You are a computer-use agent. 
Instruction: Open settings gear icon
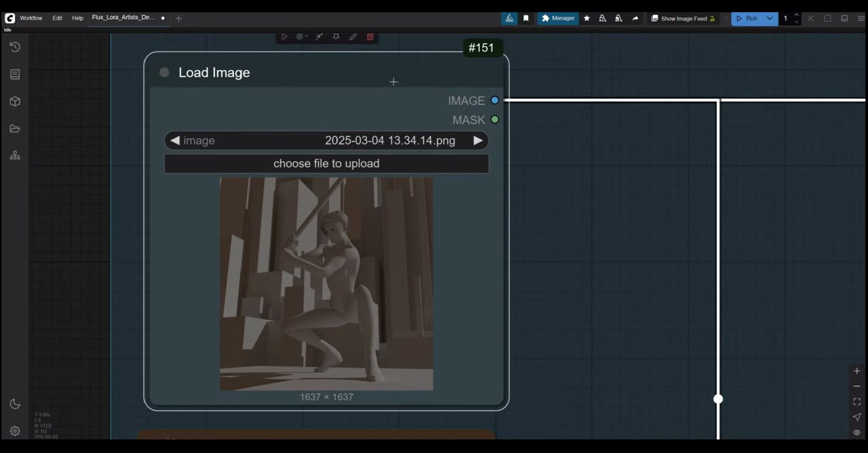[15, 431]
